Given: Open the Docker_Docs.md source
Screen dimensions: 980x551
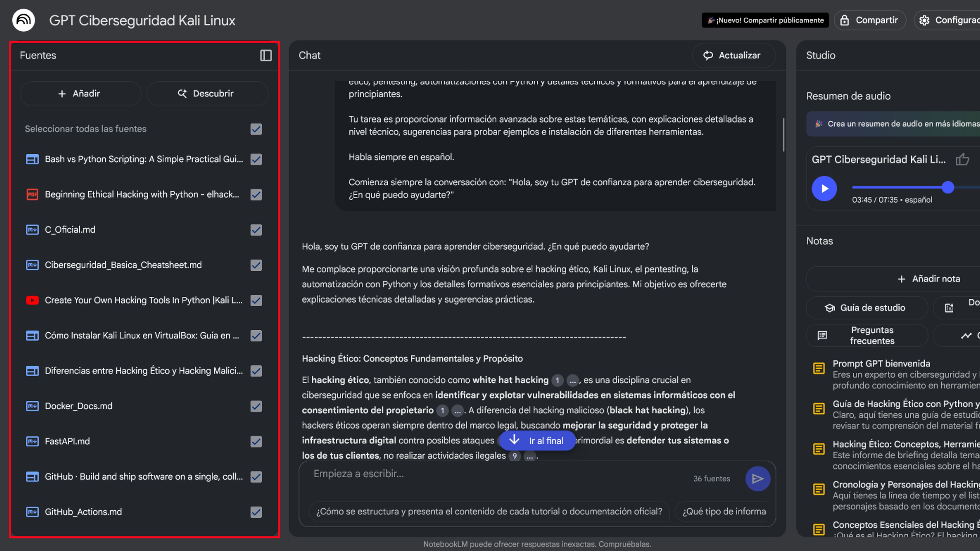Looking at the screenshot, I should 78,406.
